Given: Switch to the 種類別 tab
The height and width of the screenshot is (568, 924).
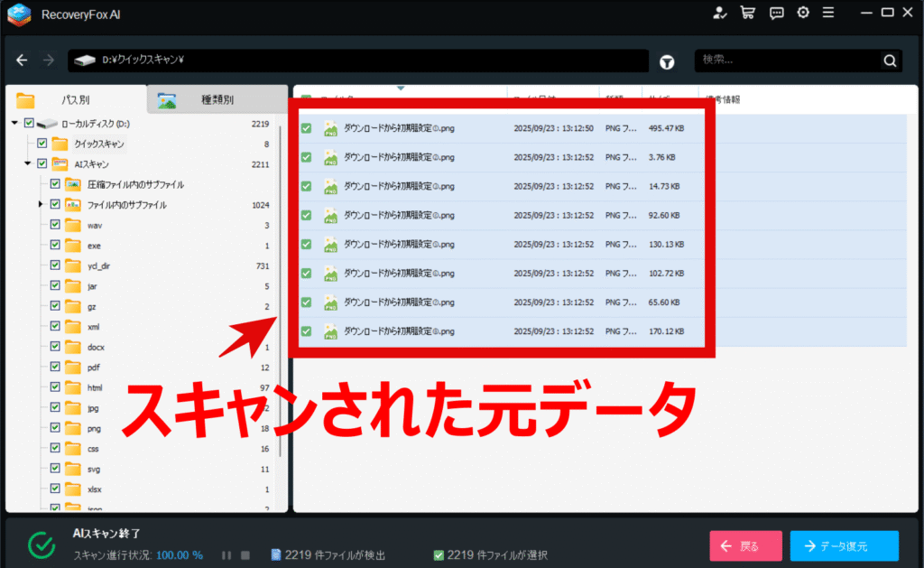Looking at the screenshot, I should pyautogui.click(x=217, y=99).
